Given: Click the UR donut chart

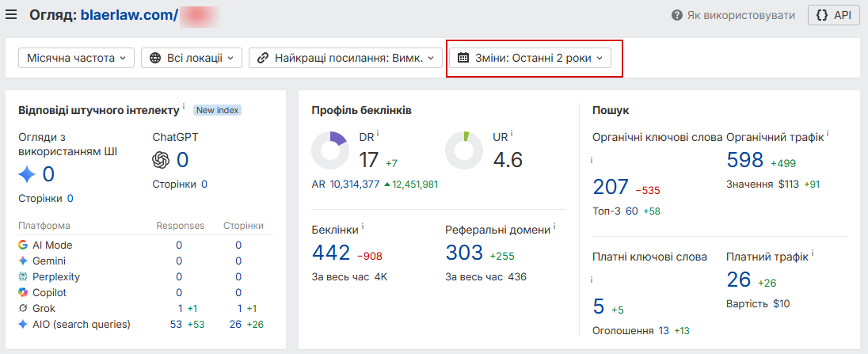Looking at the screenshot, I should [x=464, y=150].
